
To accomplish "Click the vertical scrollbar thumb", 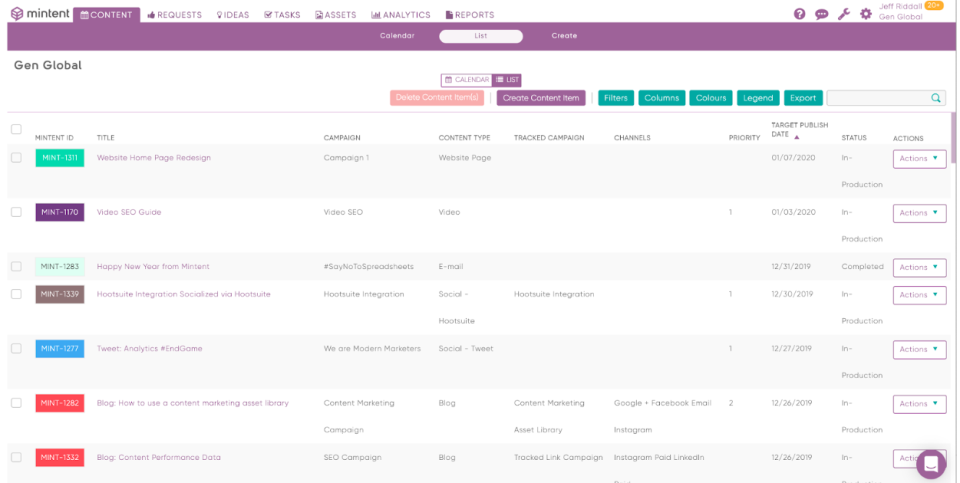I will pos(953,138).
